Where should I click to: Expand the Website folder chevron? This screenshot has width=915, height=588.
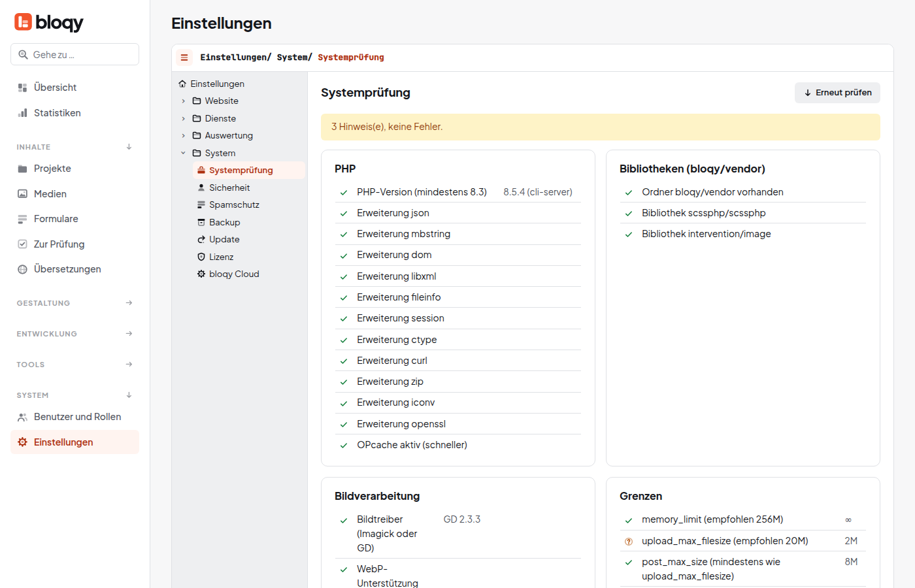point(184,101)
